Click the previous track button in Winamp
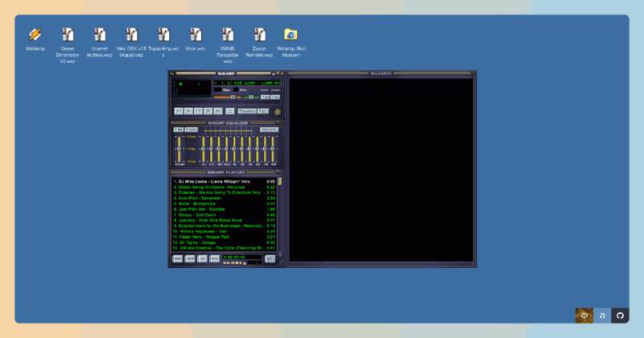 point(179,111)
